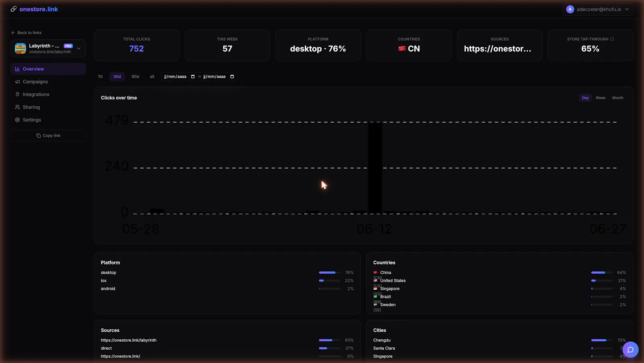Select the 7d time range
This screenshot has height=363, width=644.
point(100,76)
